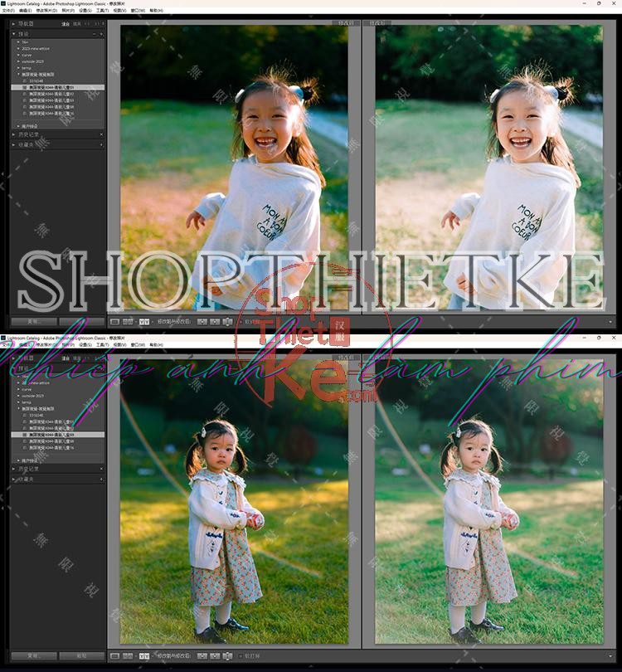This screenshot has width=622, height=672.
Task: Click the 粘贴 Paste button in bottom window
Action: click(82, 655)
